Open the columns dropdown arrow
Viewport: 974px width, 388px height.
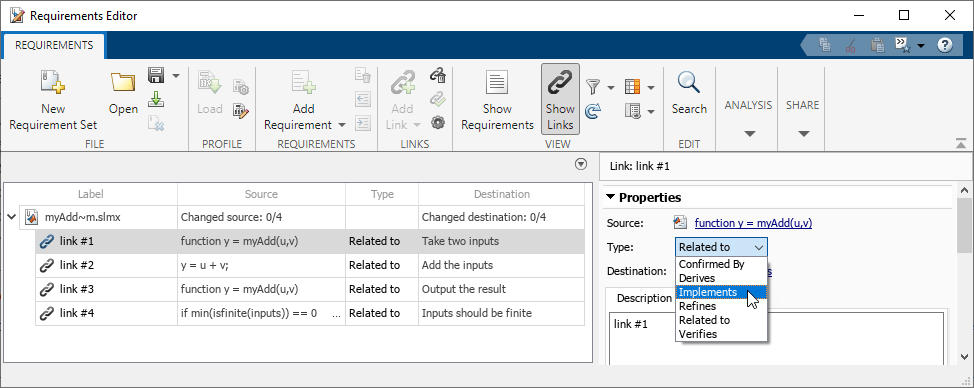pyautogui.click(x=651, y=88)
